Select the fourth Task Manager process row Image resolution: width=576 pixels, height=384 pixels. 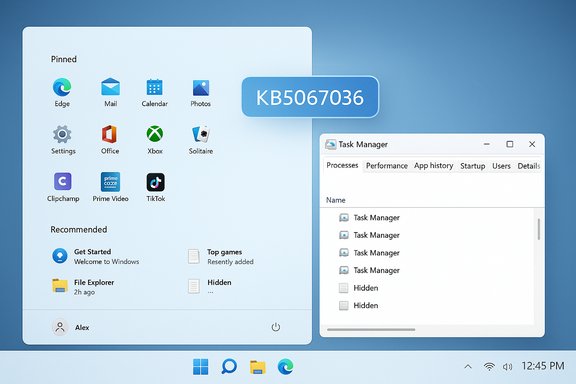coord(428,270)
